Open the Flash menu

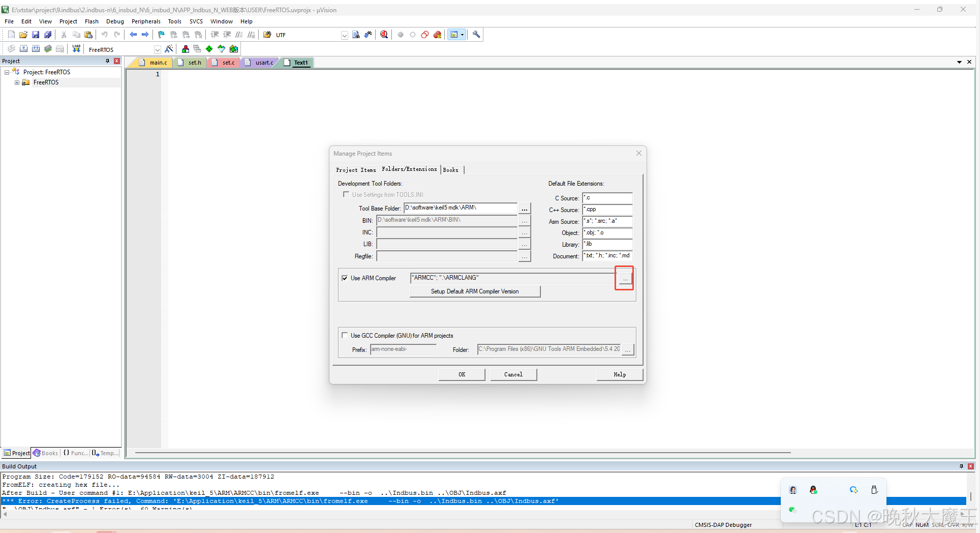pos(91,21)
